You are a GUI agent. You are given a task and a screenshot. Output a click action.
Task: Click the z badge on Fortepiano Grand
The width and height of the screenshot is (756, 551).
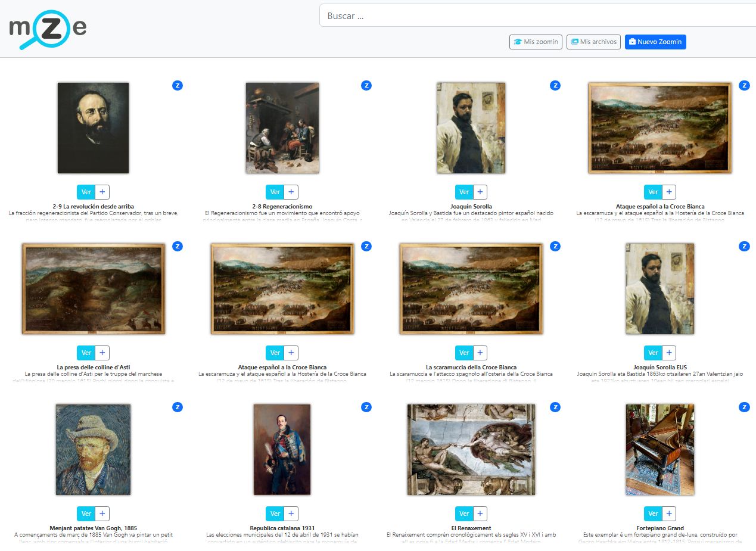[x=744, y=407]
